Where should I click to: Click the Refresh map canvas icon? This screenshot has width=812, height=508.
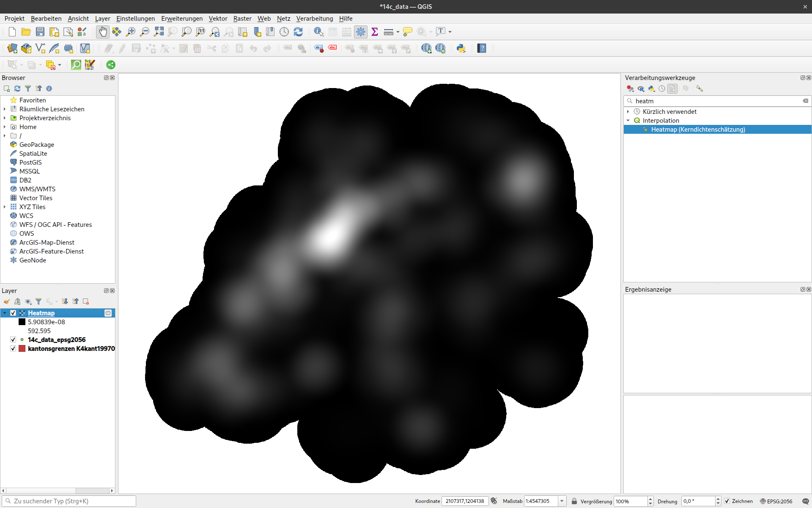[298, 32]
